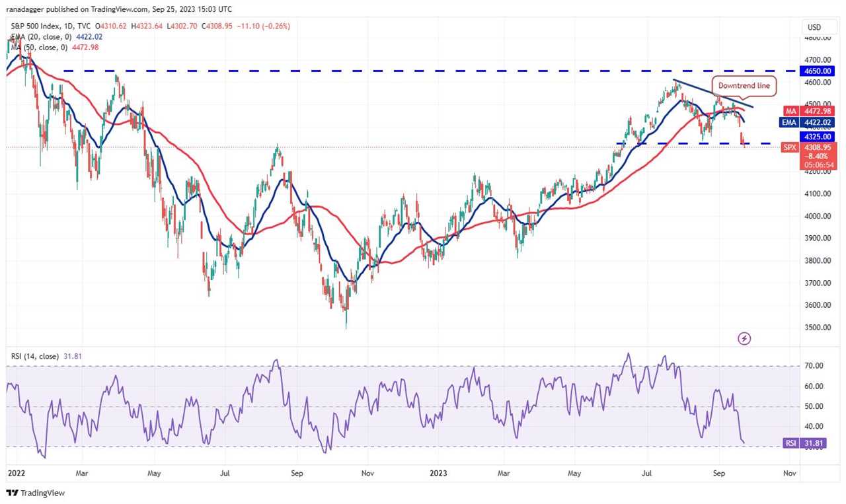Click the "Nov" 2022 time axis label
846x504 pixels.
point(368,473)
